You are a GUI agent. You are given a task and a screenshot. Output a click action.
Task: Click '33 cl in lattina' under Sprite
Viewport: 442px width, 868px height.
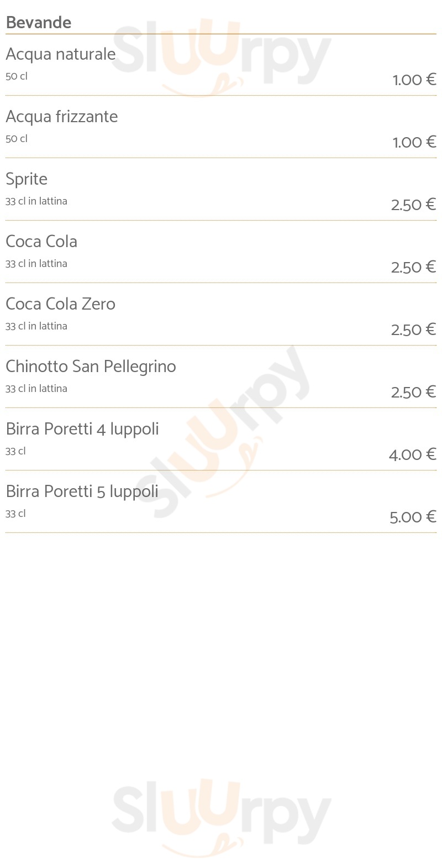pos(36,201)
